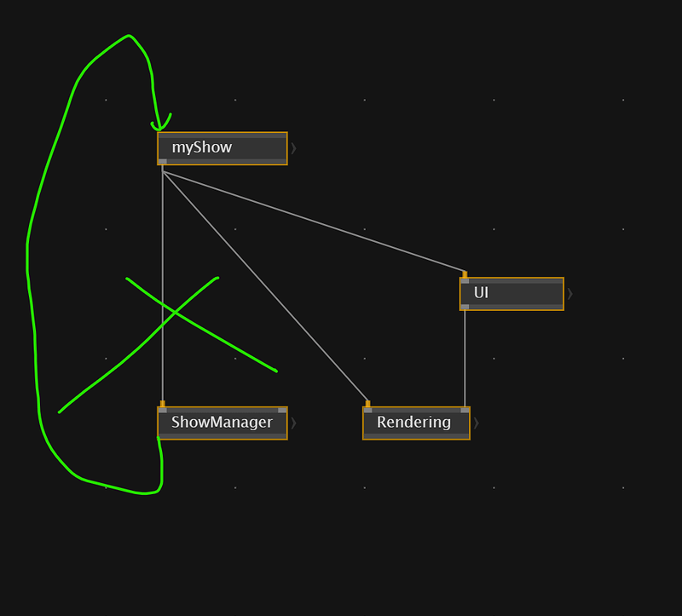Image resolution: width=682 pixels, height=616 pixels.
Task: Select wire connecting UI and Rendering
Action: (x=465, y=358)
